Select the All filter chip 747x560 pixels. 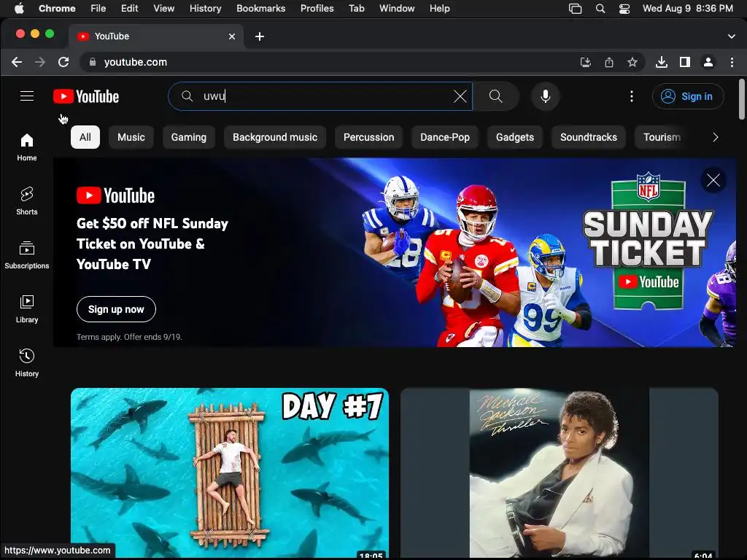click(x=85, y=137)
